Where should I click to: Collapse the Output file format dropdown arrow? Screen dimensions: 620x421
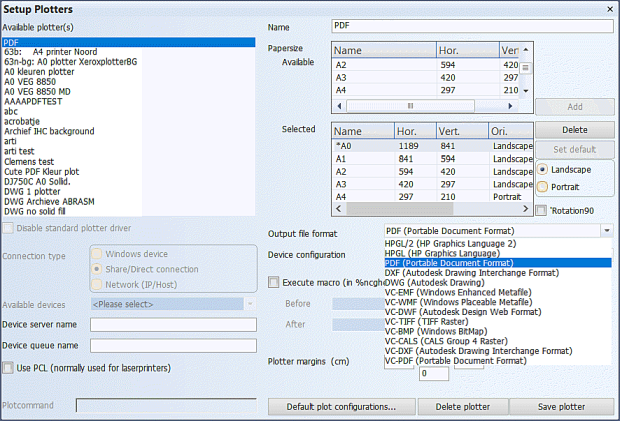(x=607, y=231)
